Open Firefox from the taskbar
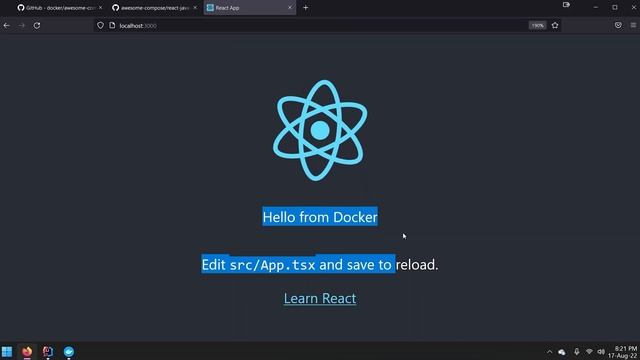640x360 pixels. [27, 351]
